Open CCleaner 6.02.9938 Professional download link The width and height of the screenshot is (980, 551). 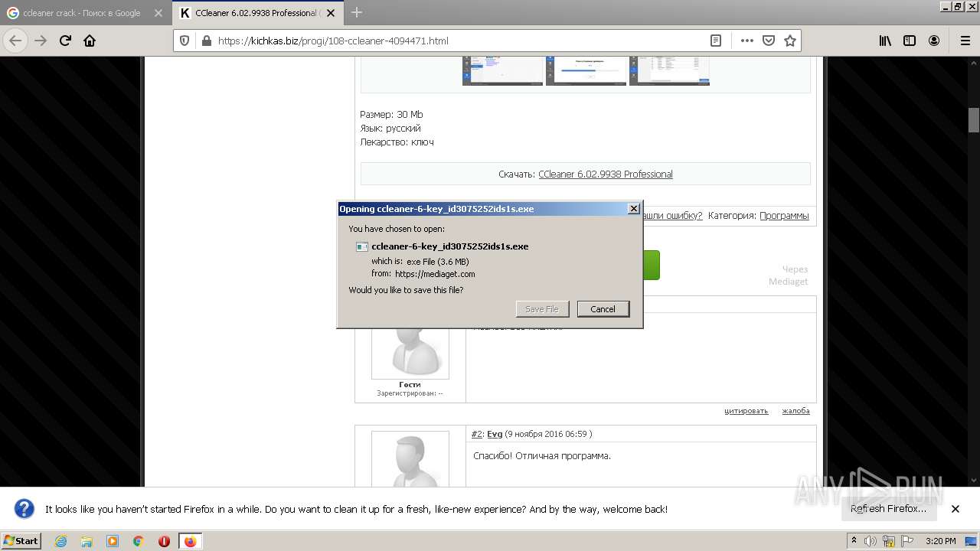coord(606,174)
